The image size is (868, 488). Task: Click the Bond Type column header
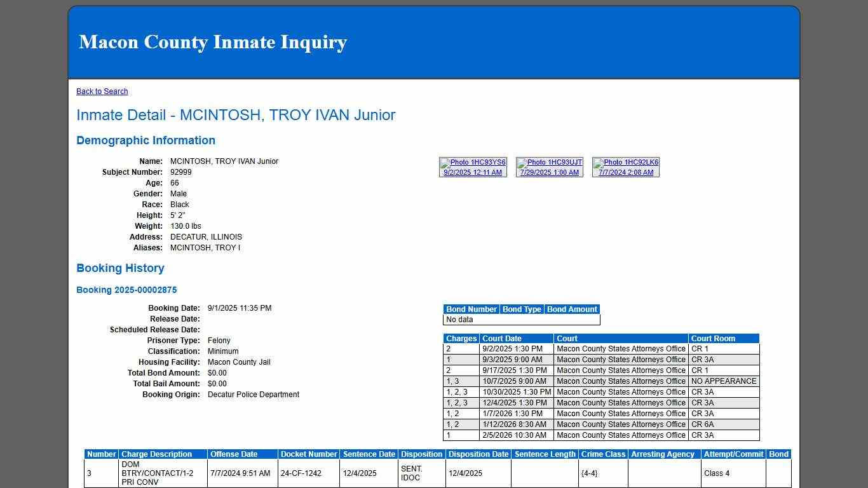[x=522, y=309]
